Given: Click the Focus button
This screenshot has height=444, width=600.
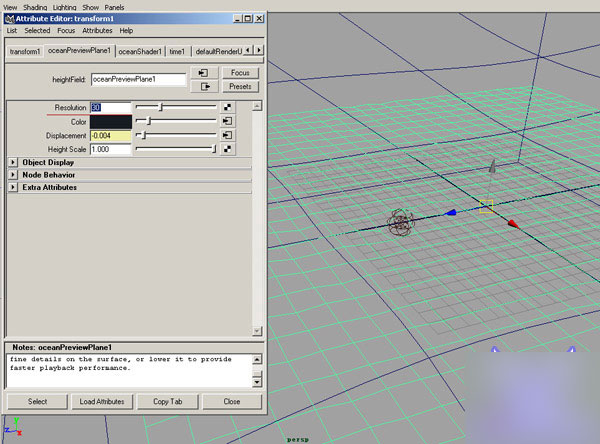Looking at the screenshot, I should click(240, 73).
